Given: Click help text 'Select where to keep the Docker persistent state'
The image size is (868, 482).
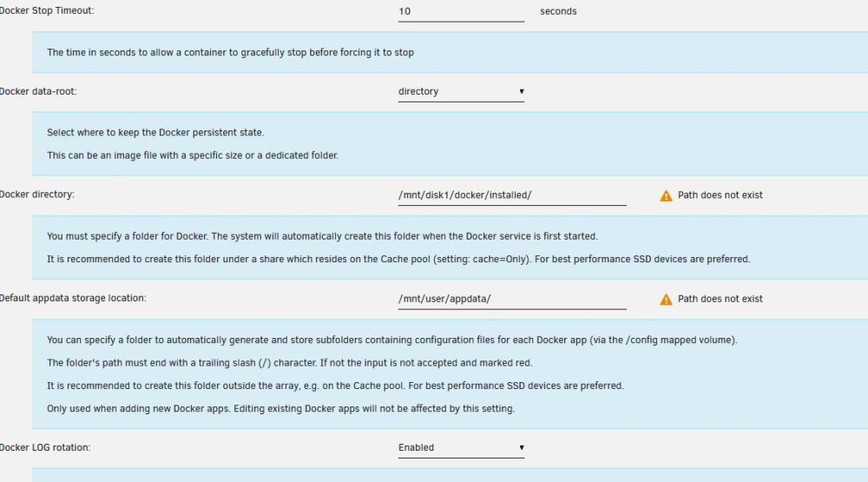Looking at the screenshot, I should point(155,132).
